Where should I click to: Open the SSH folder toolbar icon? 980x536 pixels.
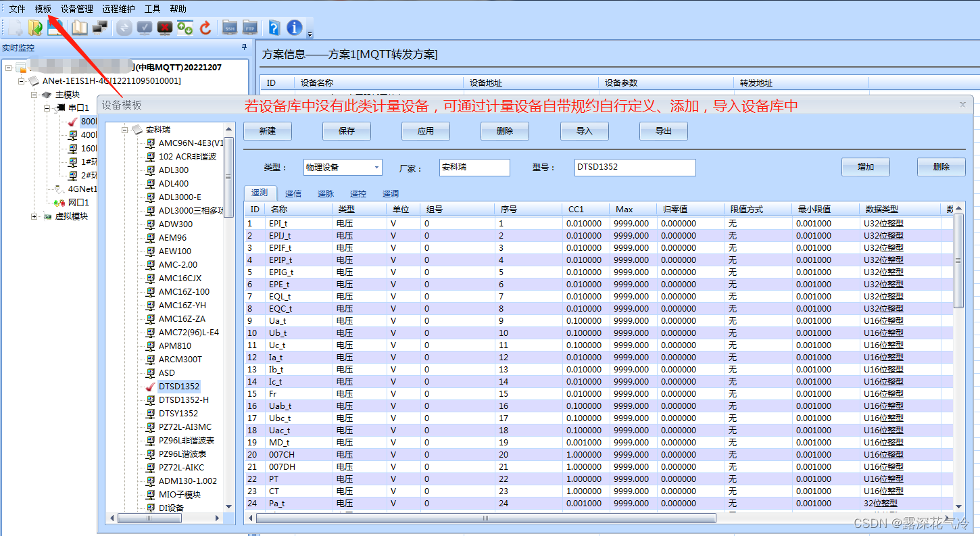click(x=230, y=28)
